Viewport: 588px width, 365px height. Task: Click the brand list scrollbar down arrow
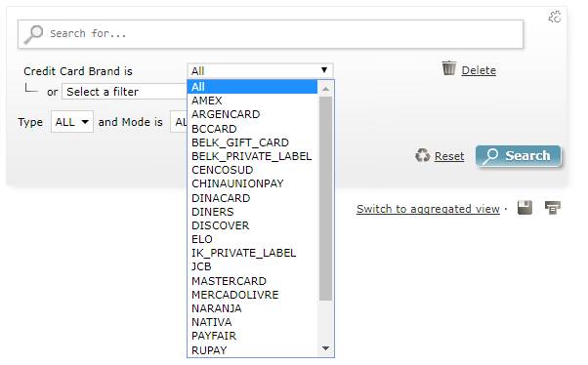[x=325, y=348]
